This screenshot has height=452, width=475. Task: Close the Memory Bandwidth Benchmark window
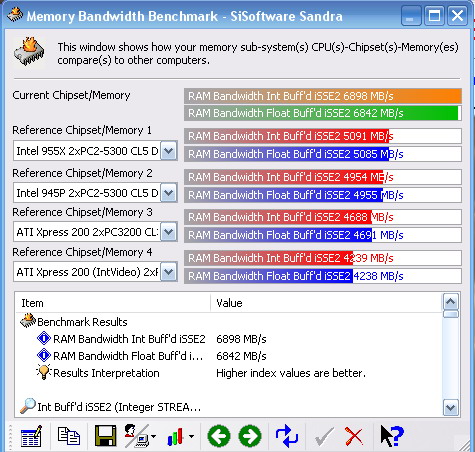pyautogui.click(x=457, y=16)
